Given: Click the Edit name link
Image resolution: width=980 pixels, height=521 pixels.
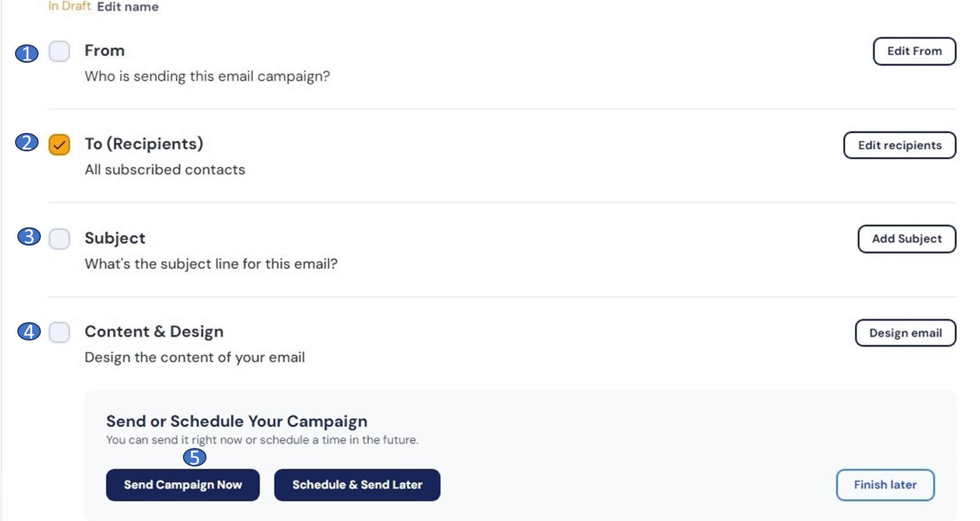Looking at the screenshot, I should (128, 7).
